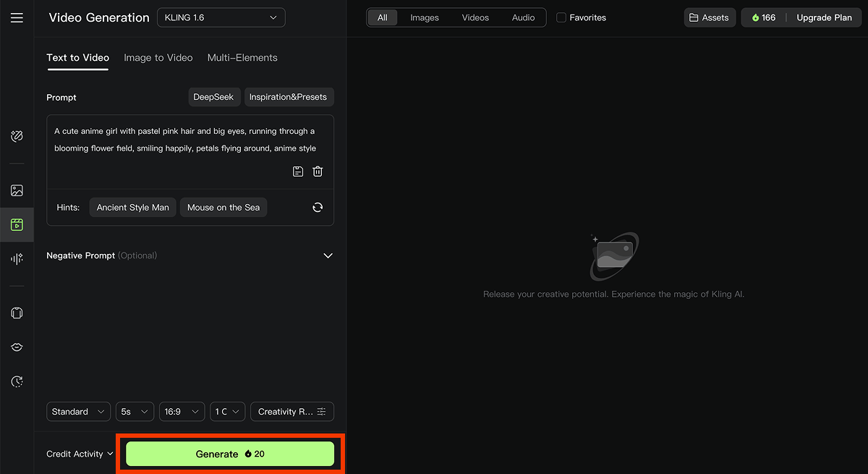Switch to the Text to Video tab

[78, 58]
